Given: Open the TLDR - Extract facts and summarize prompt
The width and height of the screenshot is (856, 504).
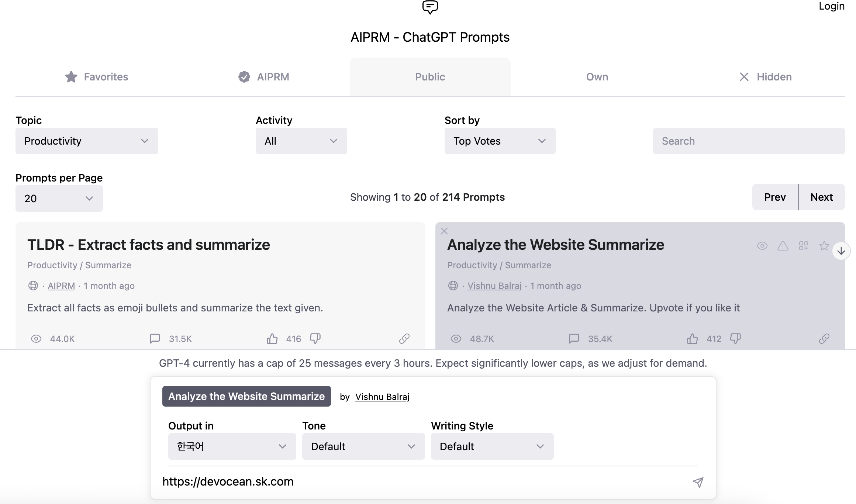Looking at the screenshot, I should 149,245.
